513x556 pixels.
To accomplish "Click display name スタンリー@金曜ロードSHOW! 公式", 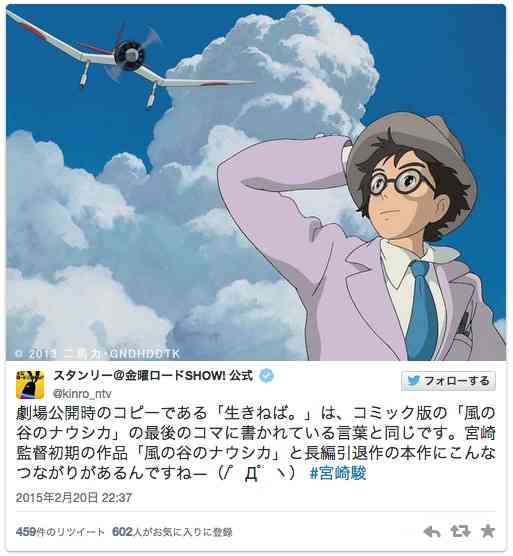I will (153, 376).
